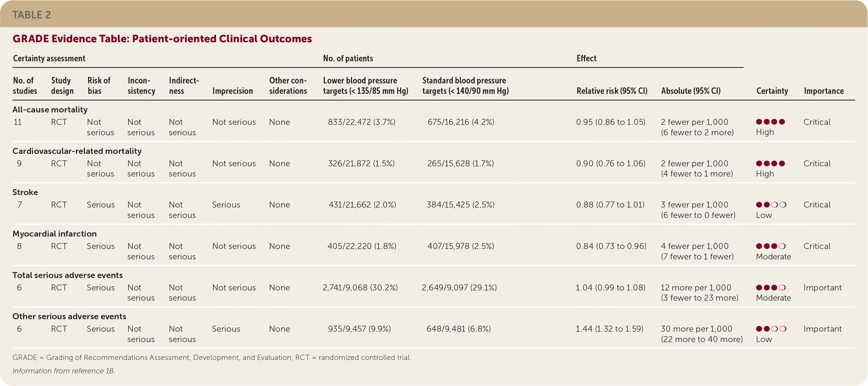Click the certainty dots in Cardiovascular-related mortality row
The height and width of the screenshot is (386, 868).
pyautogui.click(x=770, y=164)
